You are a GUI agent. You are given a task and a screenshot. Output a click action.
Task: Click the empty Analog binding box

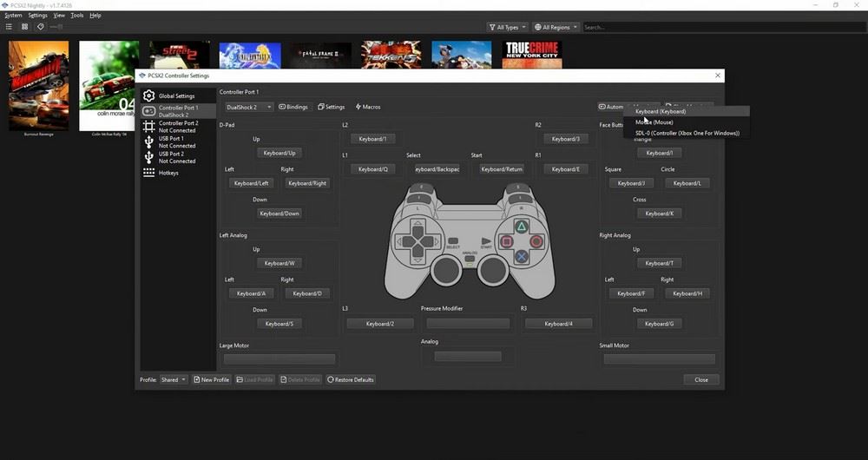click(x=468, y=357)
